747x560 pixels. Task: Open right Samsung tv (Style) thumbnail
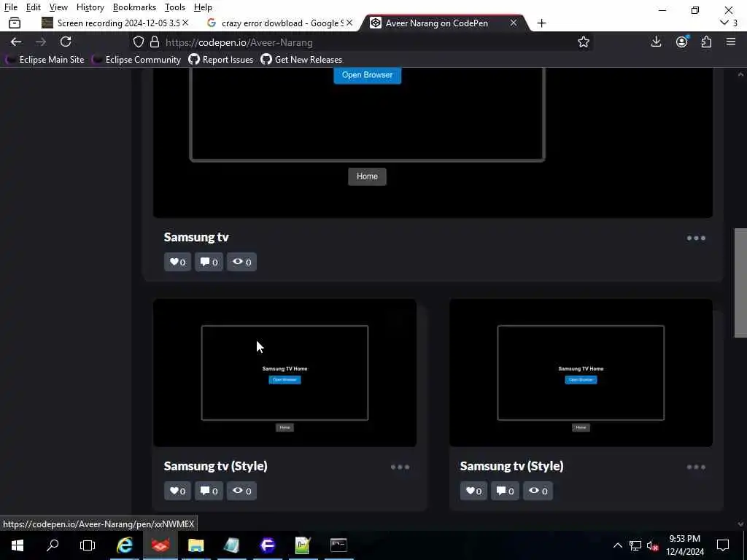point(581,373)
